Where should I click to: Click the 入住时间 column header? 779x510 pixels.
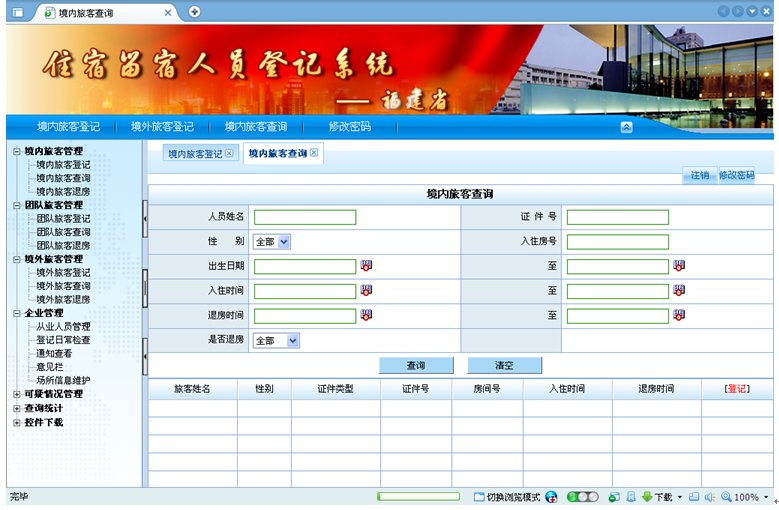coord(567,389)
